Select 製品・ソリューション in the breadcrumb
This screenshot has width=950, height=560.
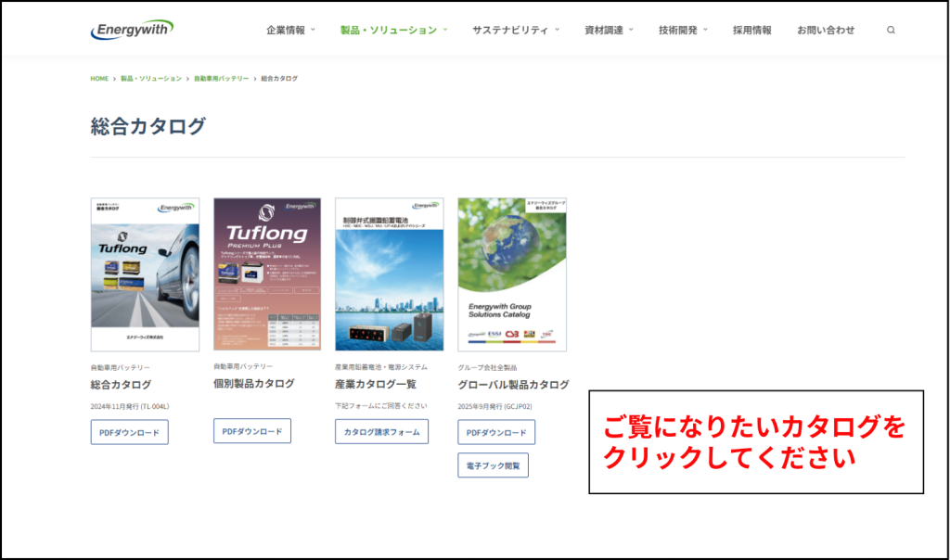pos(151,79)
